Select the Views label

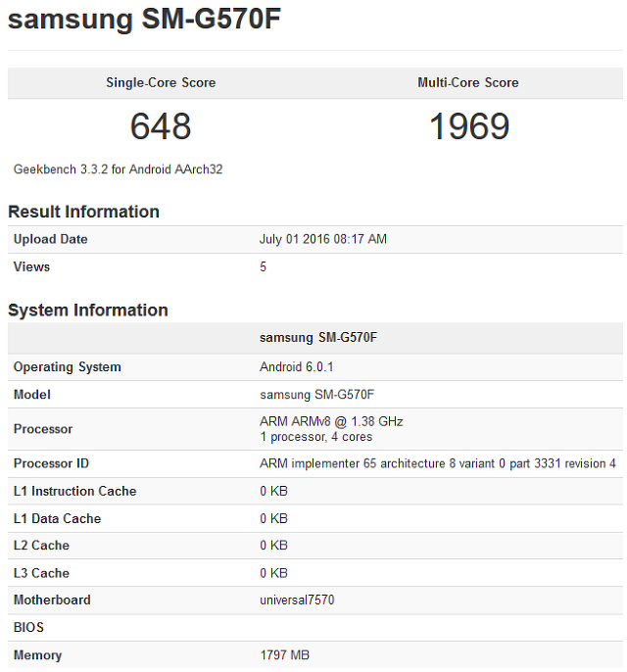click(31, 267)
